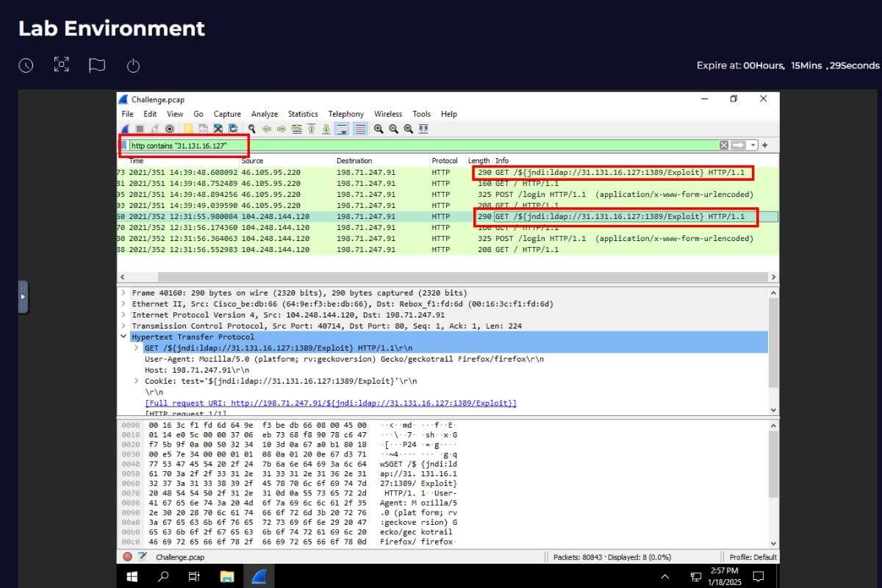This screenshot has width=882, height=588.
Task: Start capturing packets with shark fin icon
Action: [126, 129]
